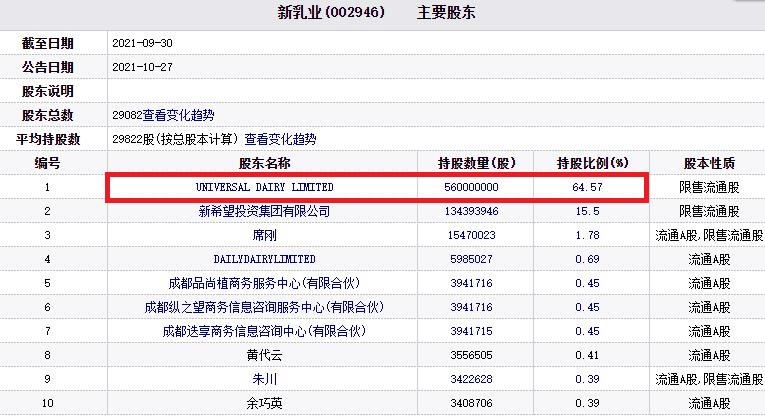Select the 持股数量(股) column header
This screenshot has height=416, width=765.
click(x=476, y=163)
